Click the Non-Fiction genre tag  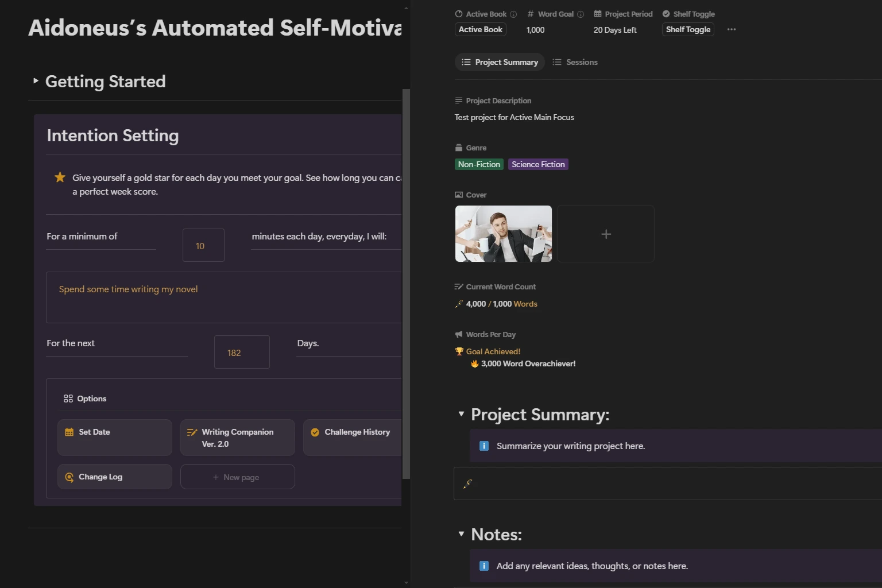point(479,164)
